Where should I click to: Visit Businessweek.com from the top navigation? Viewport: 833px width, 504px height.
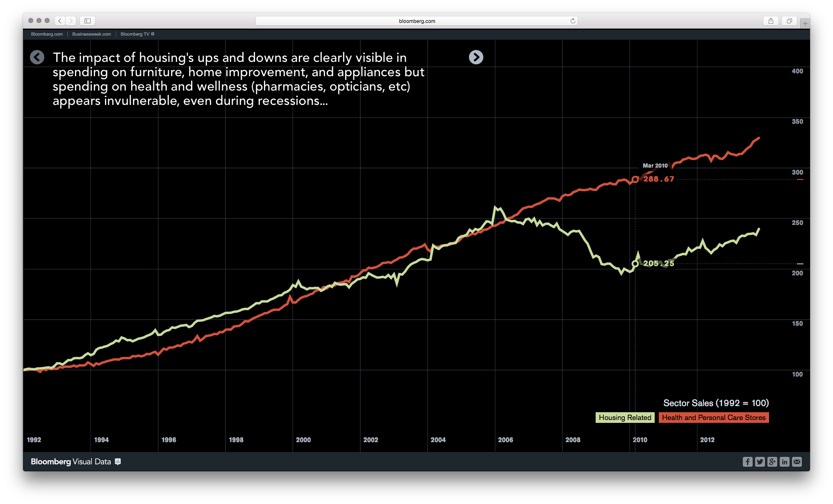point(91,34)
